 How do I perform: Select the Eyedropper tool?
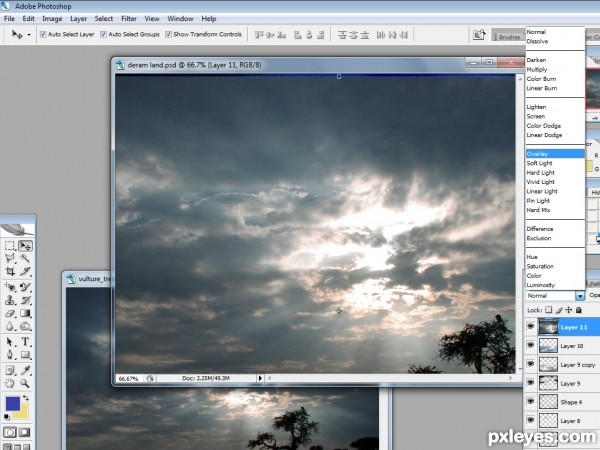pyautogui.click(x=25, y=370)
